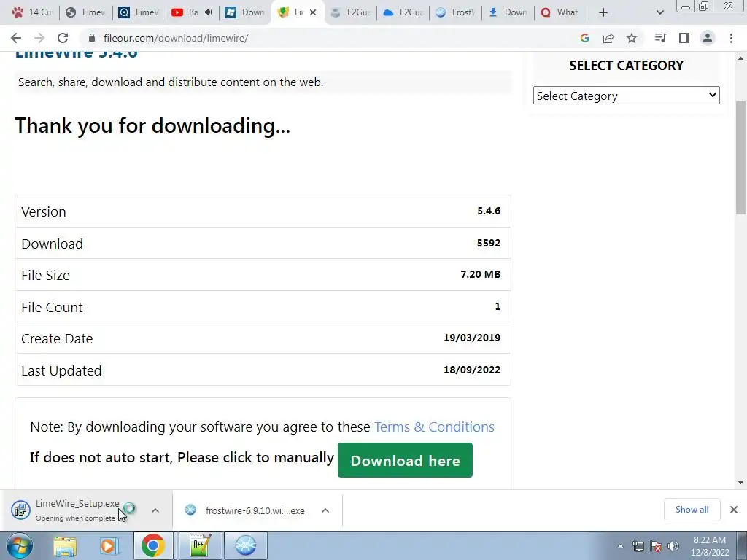Switch to the second E2Gu cloud tab
The width and height of the screenshot is (747, 560).
point(403,12)
